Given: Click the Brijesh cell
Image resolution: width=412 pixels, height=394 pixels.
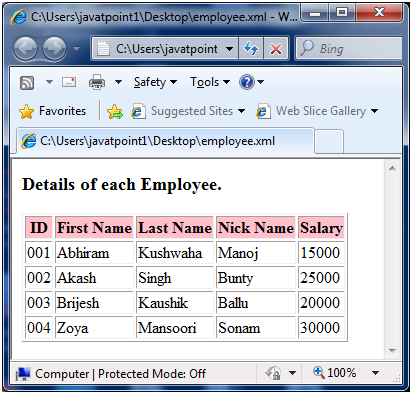Looking at the screenshot, I should [94, 303].
